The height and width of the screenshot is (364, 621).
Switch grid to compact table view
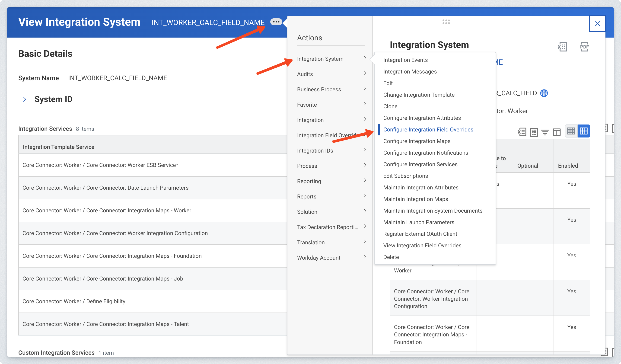571,131
